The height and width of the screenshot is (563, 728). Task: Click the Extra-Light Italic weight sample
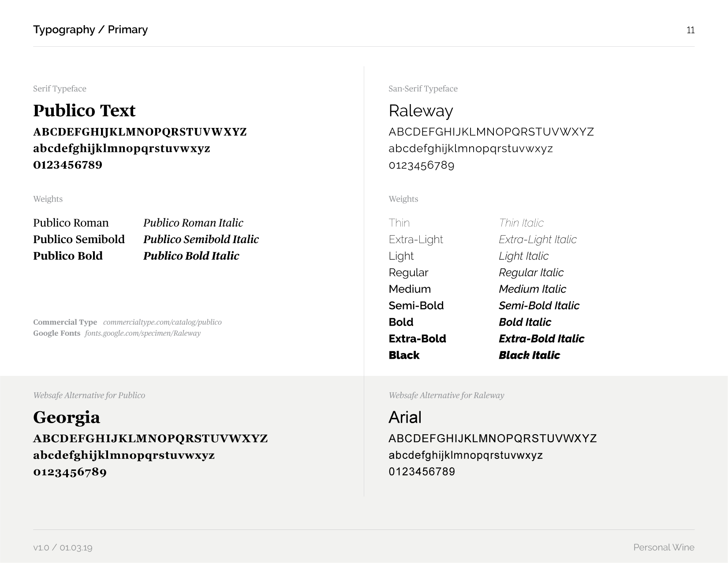pyautogui.click(x=538, y=240)
